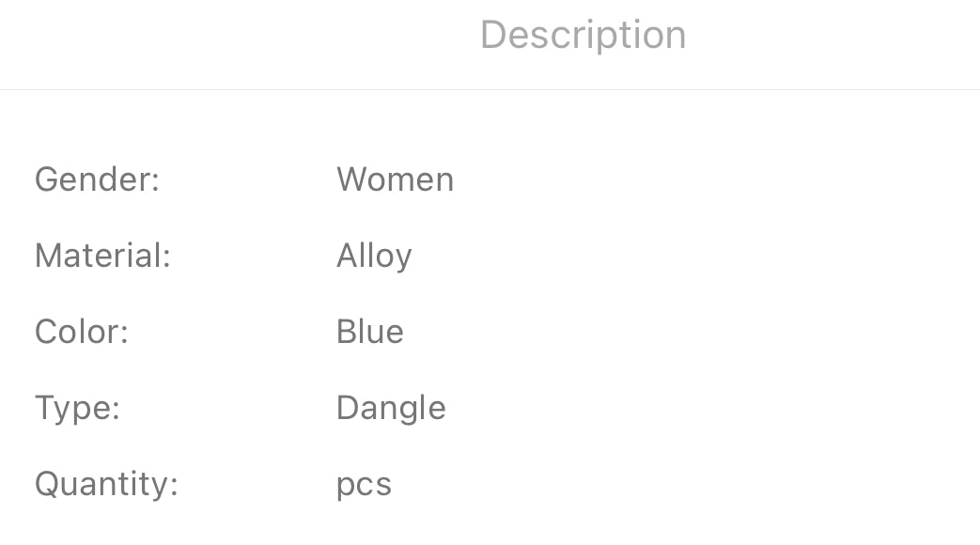Click the Gender label
Viewport: 980px width, 545px height.
[x=98, y=179]
